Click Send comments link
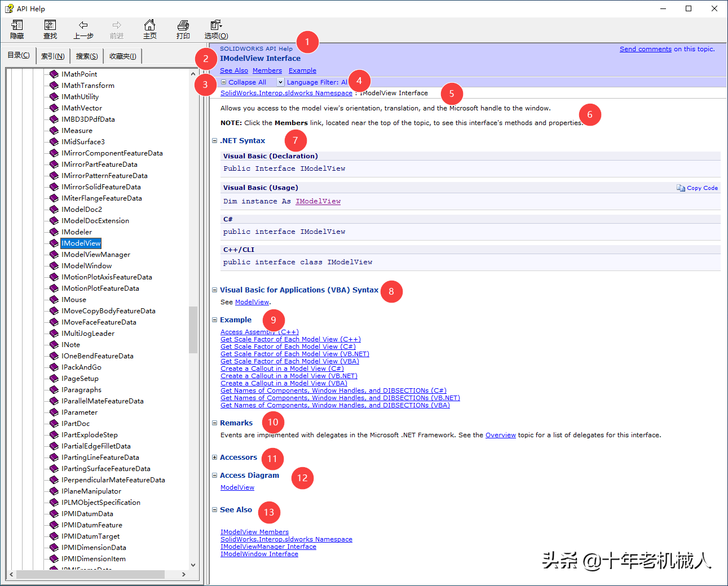Viewport: 728px width, 586px height. [x=646, y=49]
